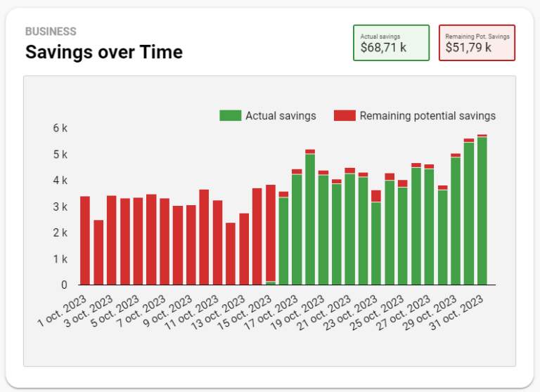
Task: Select the red bar for 7 oct. 2023
Action: coord(165,242)
